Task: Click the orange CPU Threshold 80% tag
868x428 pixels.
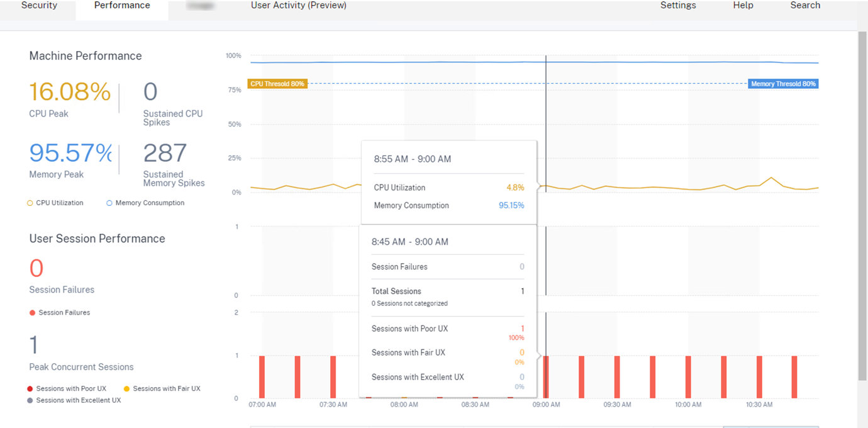Action: click(x=277, y=84)
